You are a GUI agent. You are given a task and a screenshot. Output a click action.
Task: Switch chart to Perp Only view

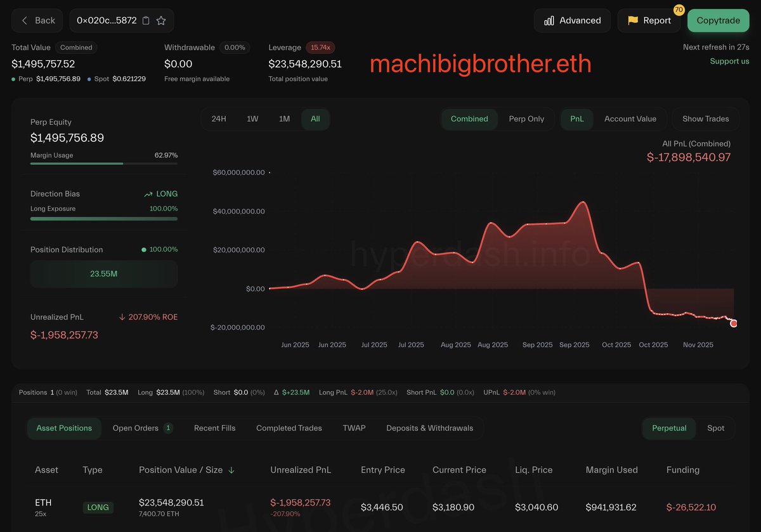(x=526, y=119)
